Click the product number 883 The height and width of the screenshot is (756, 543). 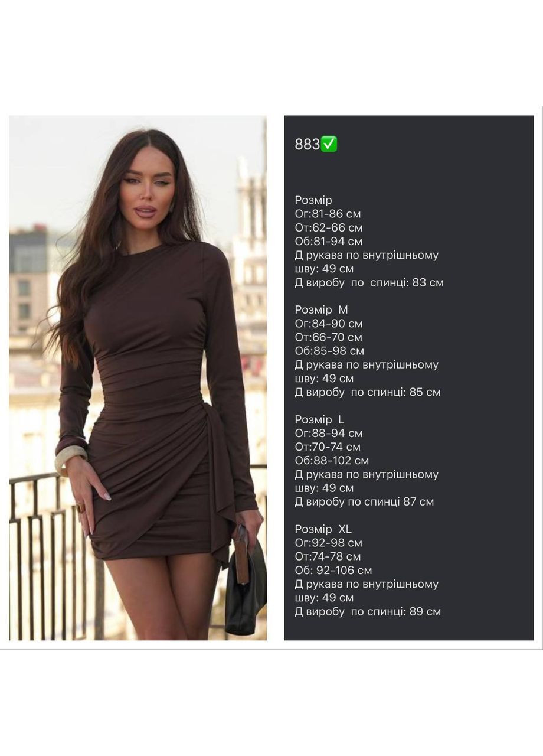pyautogui.click(x=308, y=145)
